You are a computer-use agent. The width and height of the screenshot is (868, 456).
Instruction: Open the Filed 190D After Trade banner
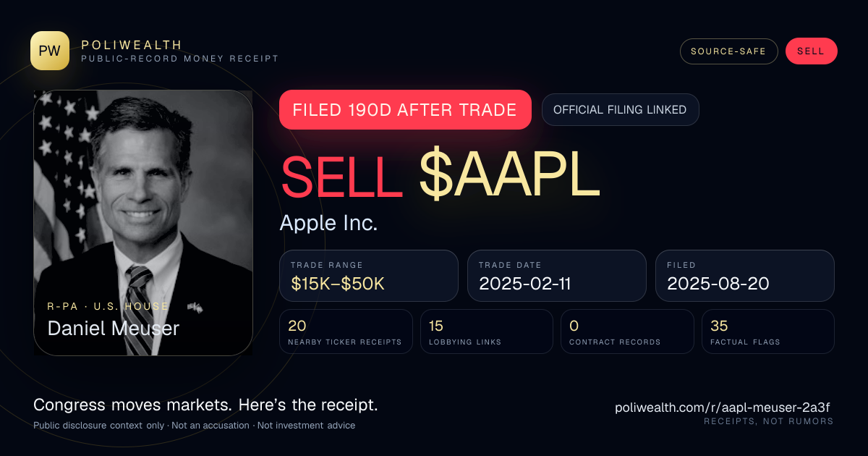[x=406, y=110]
